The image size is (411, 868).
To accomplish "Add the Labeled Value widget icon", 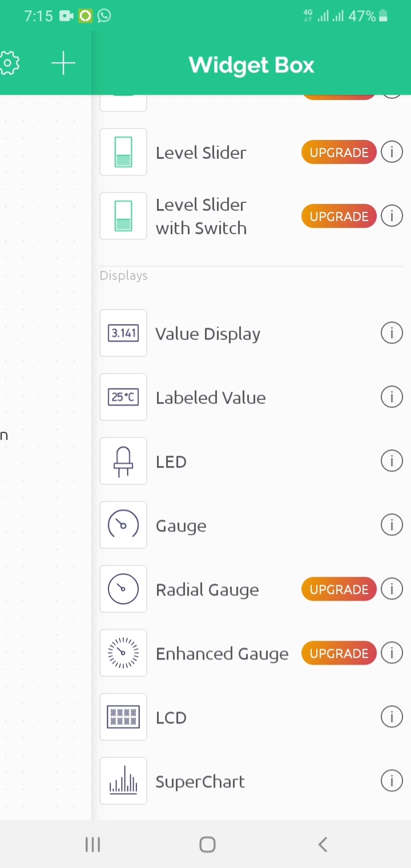I will click(123, 397).
